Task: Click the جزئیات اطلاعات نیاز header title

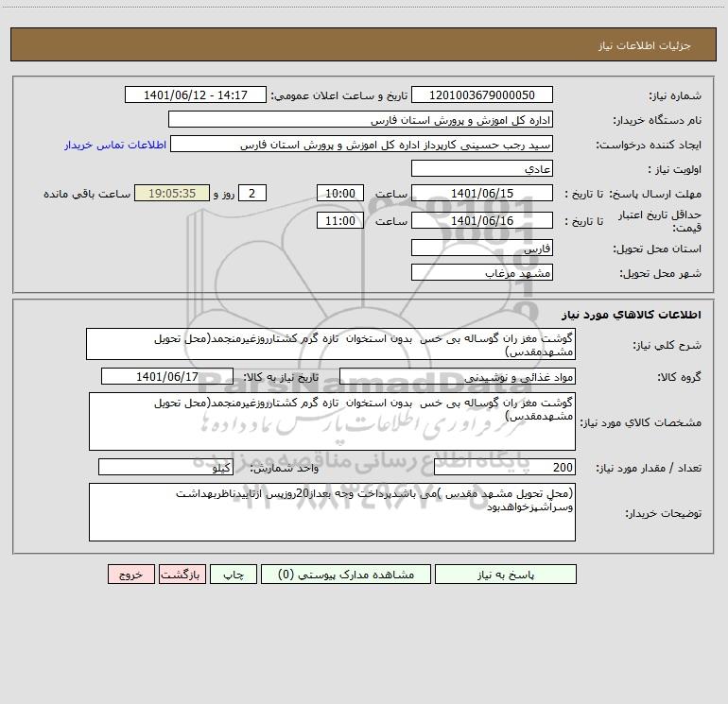Action: (645, 45)
